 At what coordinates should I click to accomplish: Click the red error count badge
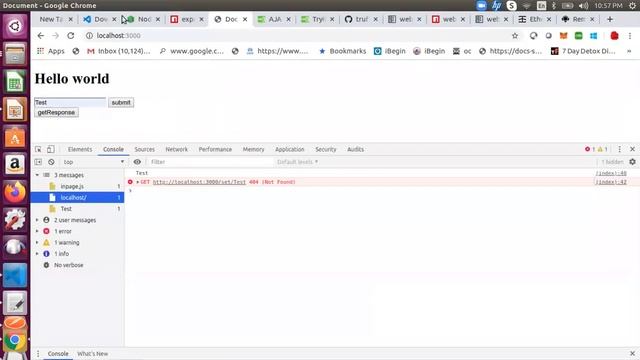coord(590,149)
